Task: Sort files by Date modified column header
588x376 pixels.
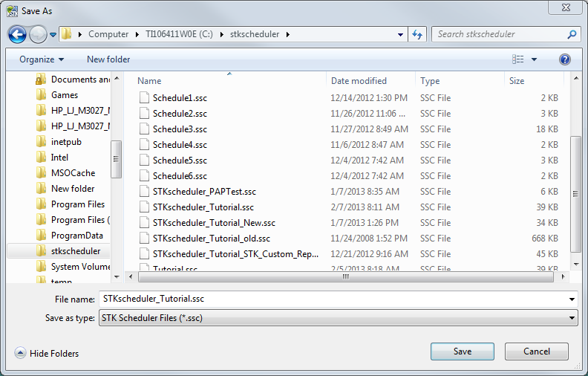Action: coord(359,81)
